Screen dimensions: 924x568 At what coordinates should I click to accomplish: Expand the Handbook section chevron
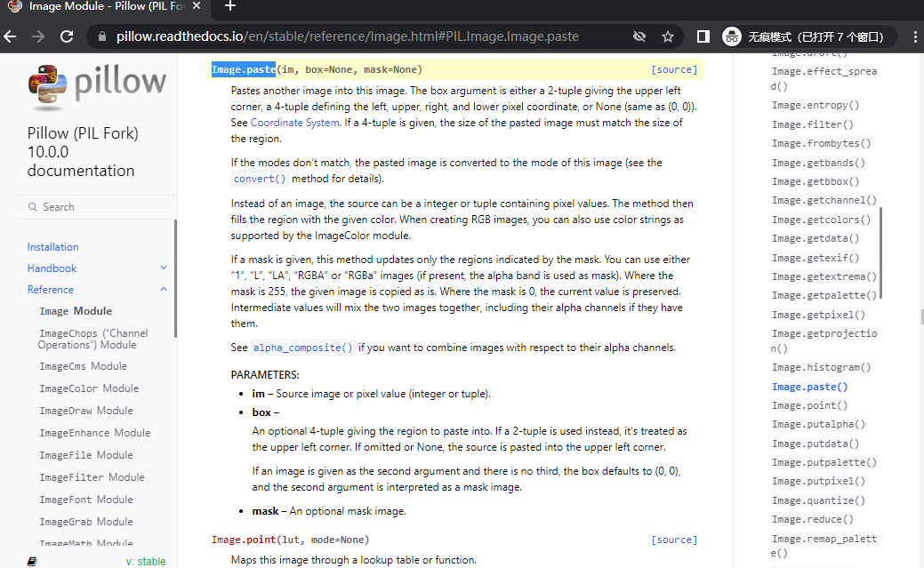(164, 268)
